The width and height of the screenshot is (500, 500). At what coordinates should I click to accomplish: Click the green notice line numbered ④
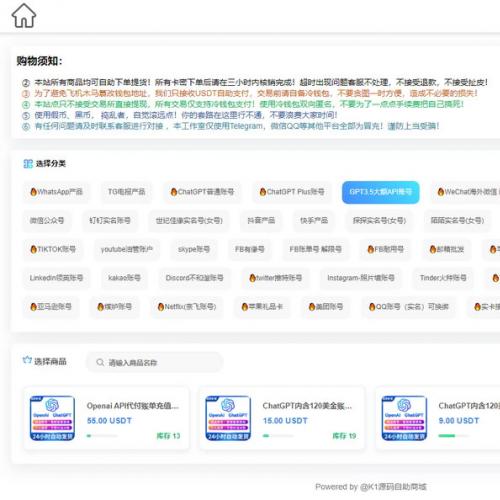click(243, 104)
